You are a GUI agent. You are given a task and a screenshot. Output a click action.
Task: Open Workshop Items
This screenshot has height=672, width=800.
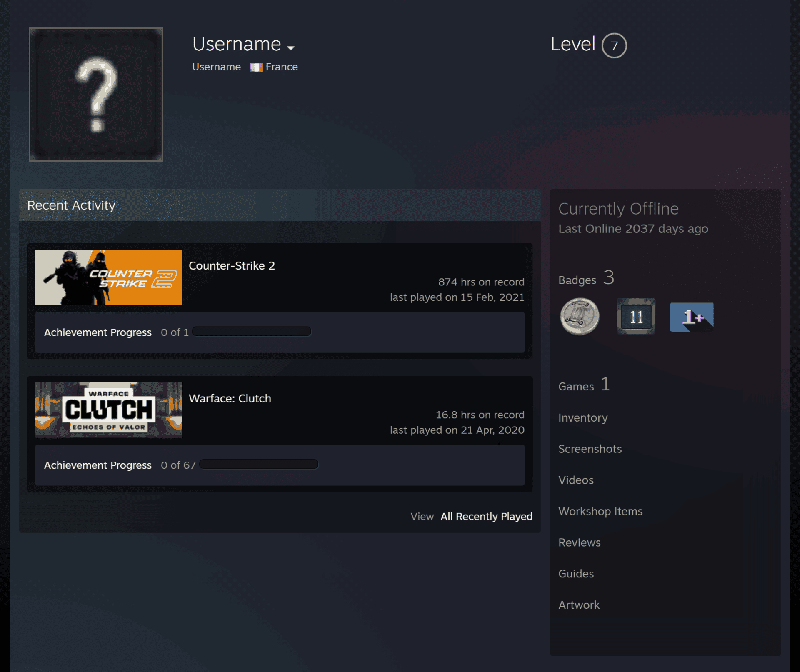point(600,512)
